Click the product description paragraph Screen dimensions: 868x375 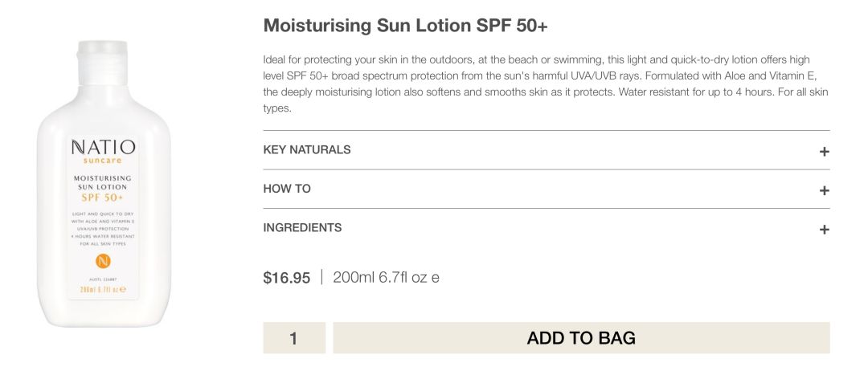coord(546,84)
